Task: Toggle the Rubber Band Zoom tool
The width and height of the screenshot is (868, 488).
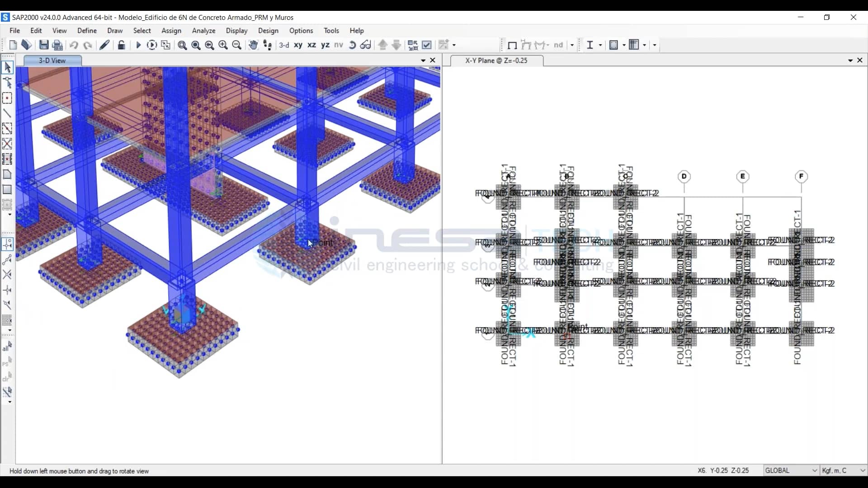Action: click(x=182, y=45)
